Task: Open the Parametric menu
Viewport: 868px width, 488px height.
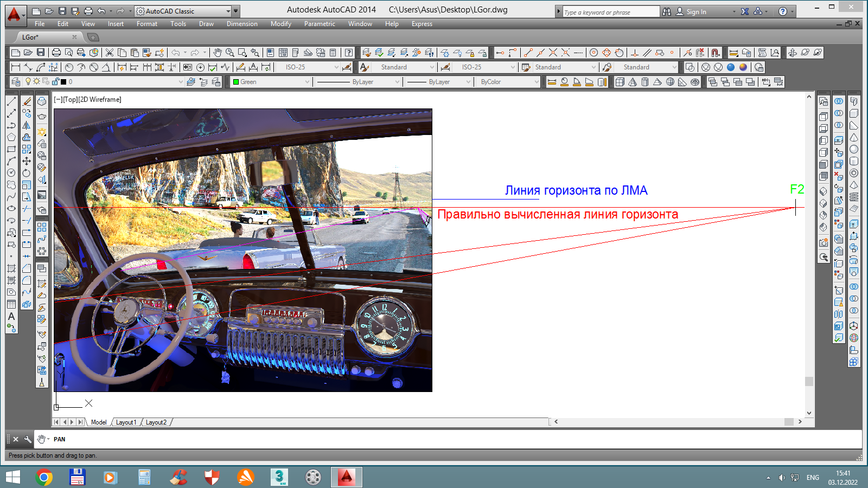Action: pos(320,24)
